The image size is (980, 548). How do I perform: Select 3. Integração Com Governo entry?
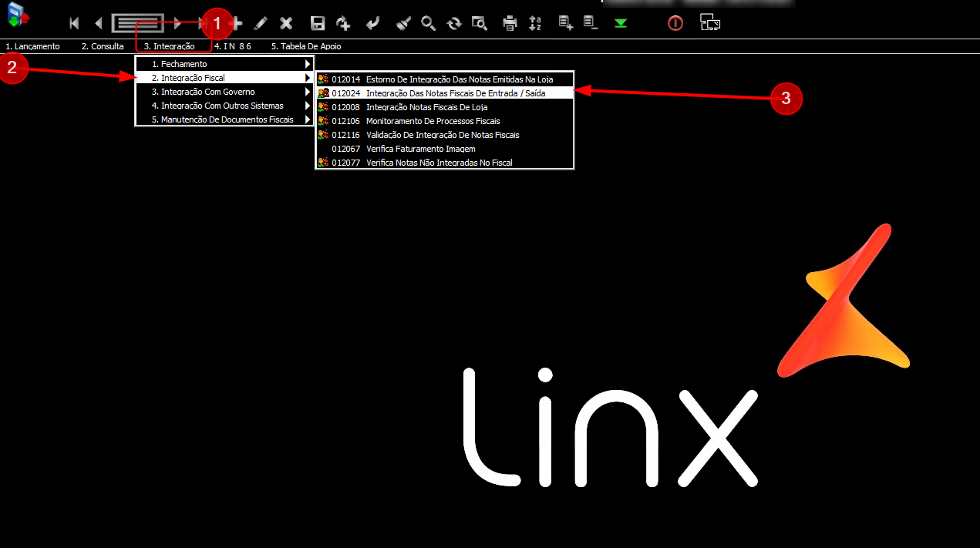point(224,92)
